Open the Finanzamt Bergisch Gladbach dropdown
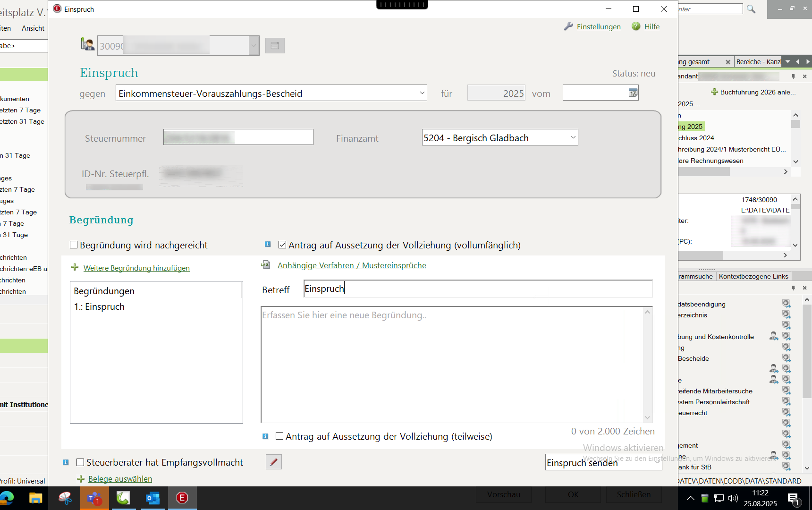The width and height of the screenshot is (812, 510). tap(573, 137)
